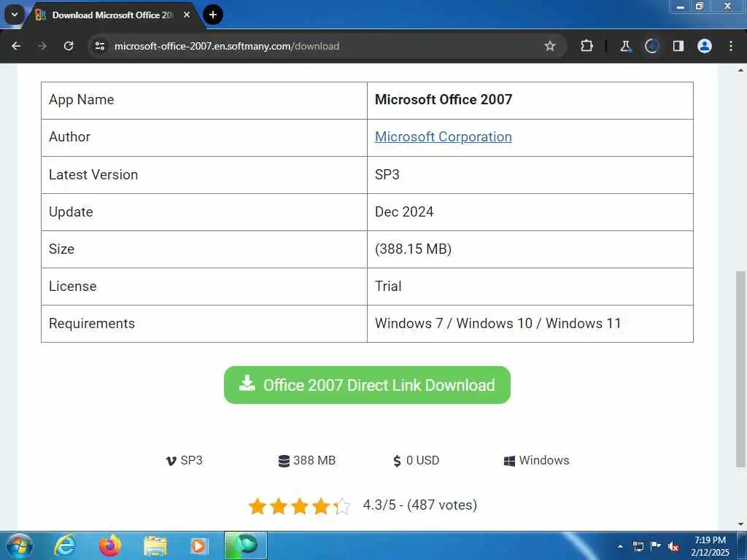
Task: Click the 'Size' row label
Action: (61, 249)
